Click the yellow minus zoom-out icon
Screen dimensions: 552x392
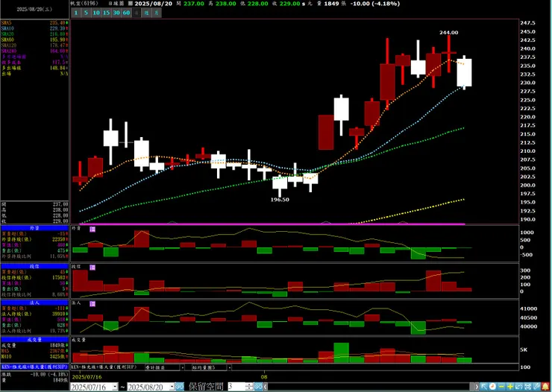tap(501, 387)
